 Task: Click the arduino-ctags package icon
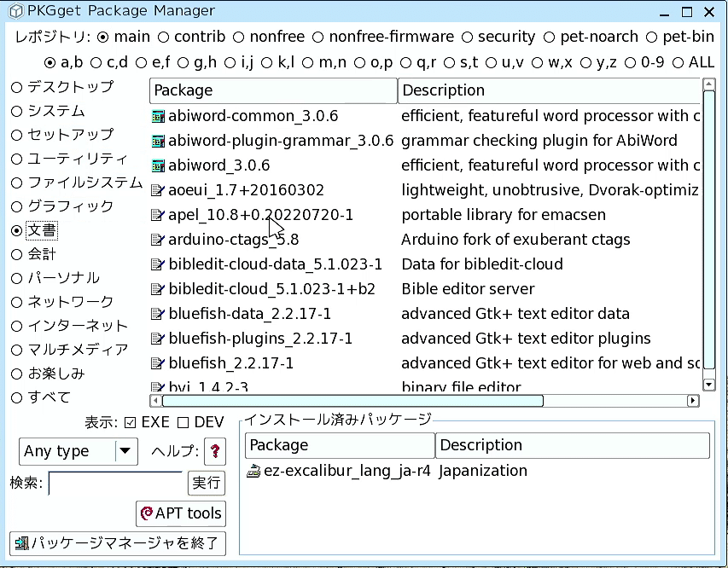156,239
